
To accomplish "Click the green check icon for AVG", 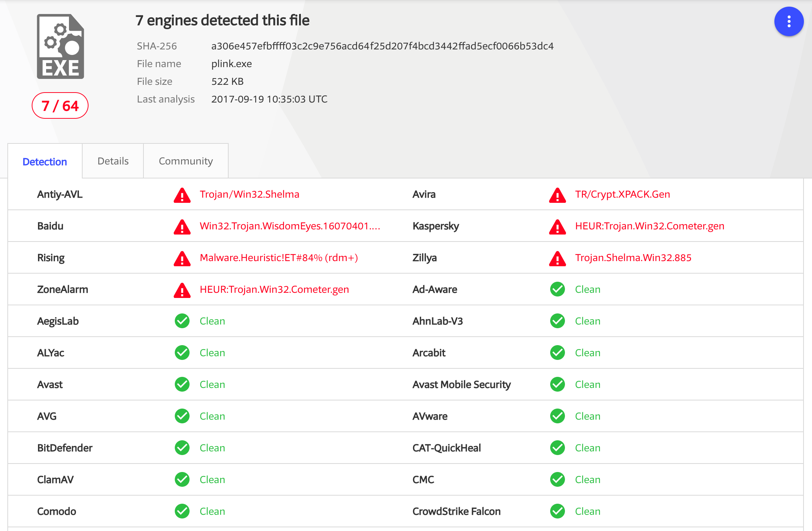I will 182,416.
